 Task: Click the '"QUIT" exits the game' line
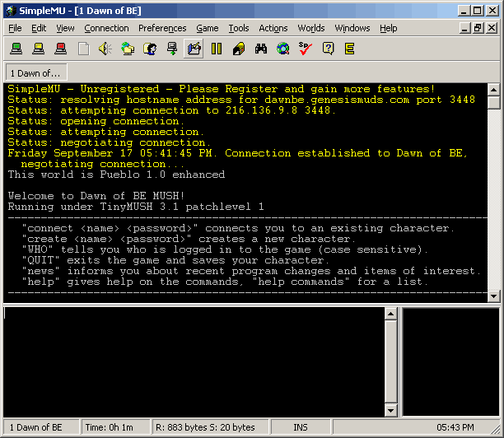point(175,260)
